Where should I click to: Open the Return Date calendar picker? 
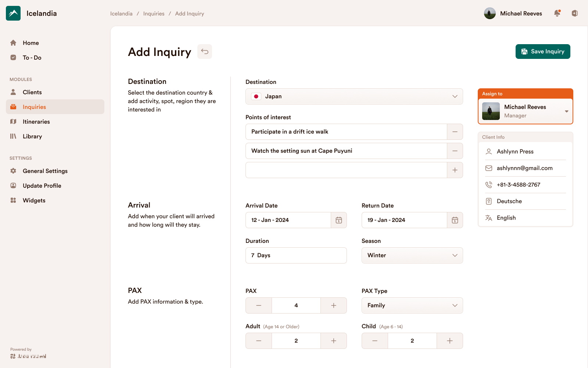coord(455,220)
